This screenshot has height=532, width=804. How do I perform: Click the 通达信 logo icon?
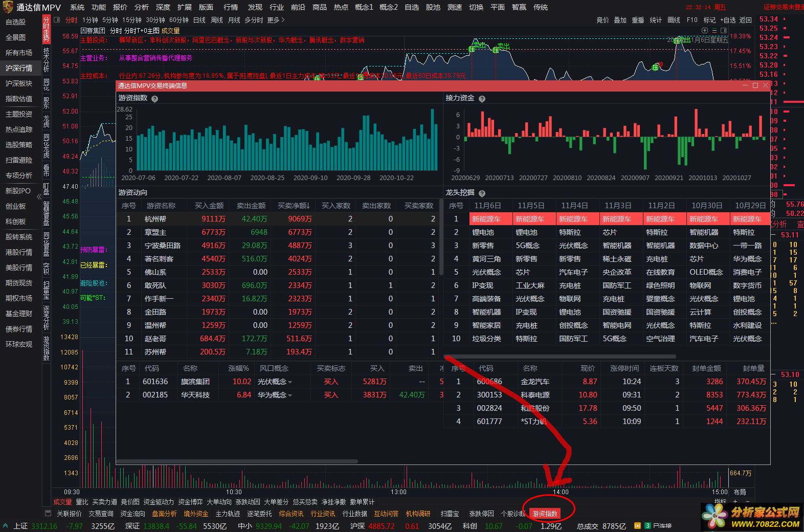click(x=8, y=7)
